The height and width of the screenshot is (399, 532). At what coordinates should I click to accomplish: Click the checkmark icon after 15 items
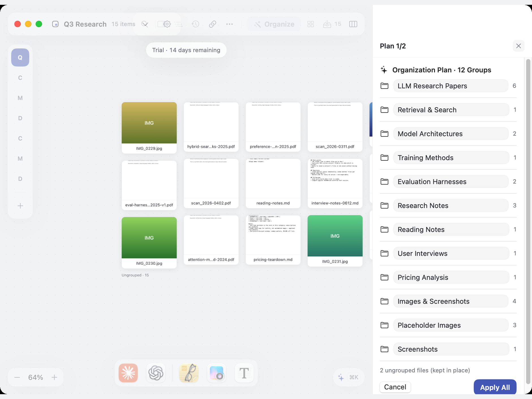[x=145, y=24]
